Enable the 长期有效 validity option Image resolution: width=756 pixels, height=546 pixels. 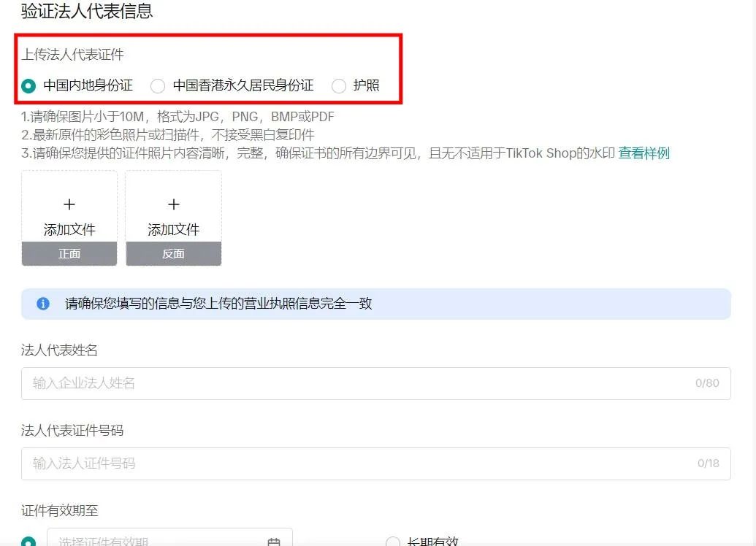[x=394, y=541]
